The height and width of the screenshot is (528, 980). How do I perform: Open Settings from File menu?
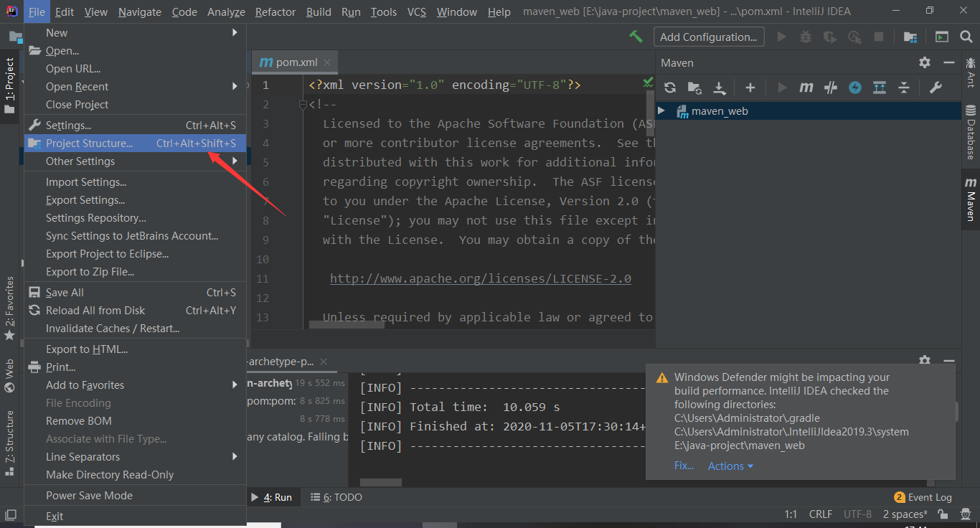click(136, 126)
